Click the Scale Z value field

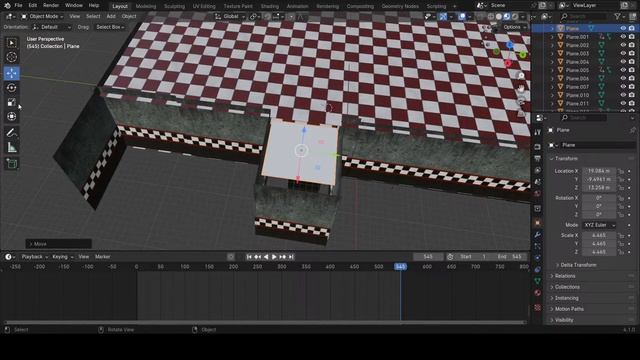[x=599, y=252]
